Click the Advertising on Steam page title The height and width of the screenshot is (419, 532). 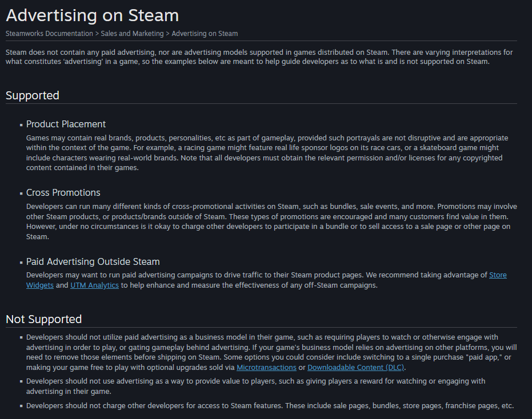(x=93, y=15)
